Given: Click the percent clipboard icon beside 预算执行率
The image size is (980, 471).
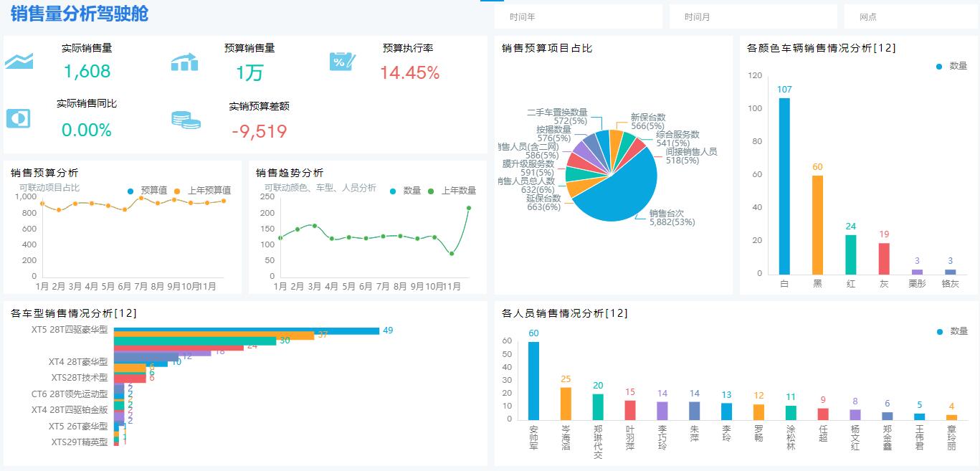Looking at the screenshot, I should pos(343,61).
